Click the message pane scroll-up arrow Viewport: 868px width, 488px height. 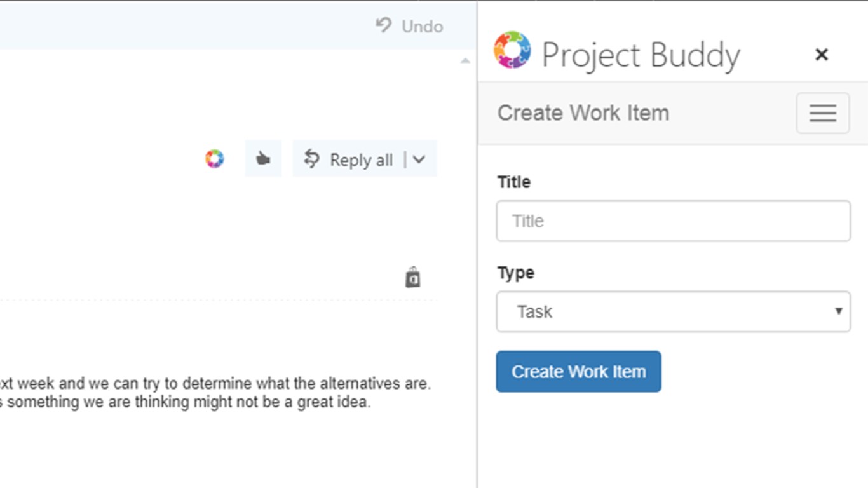[x=465, y=61]
